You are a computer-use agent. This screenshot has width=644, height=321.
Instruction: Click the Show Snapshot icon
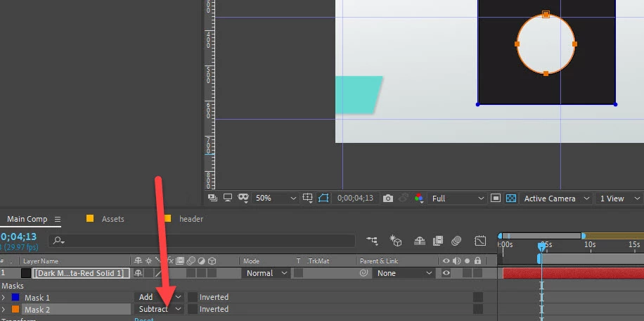(x=404, y=198)
